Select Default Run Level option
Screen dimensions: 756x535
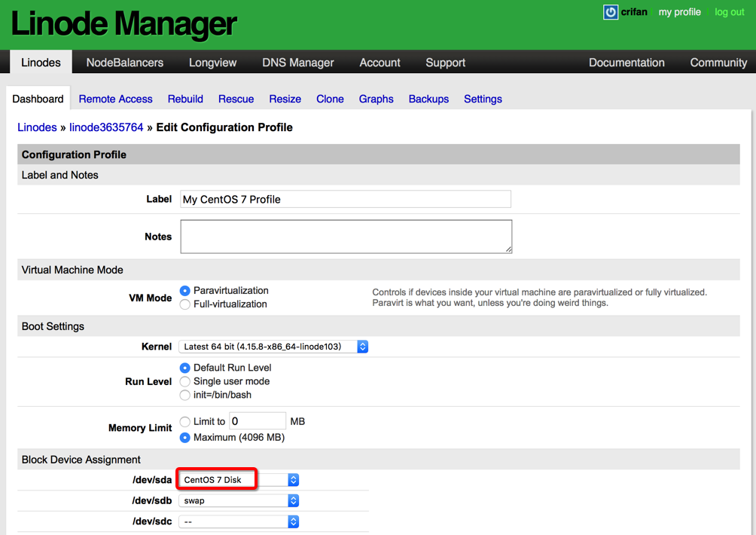point(184,368)
